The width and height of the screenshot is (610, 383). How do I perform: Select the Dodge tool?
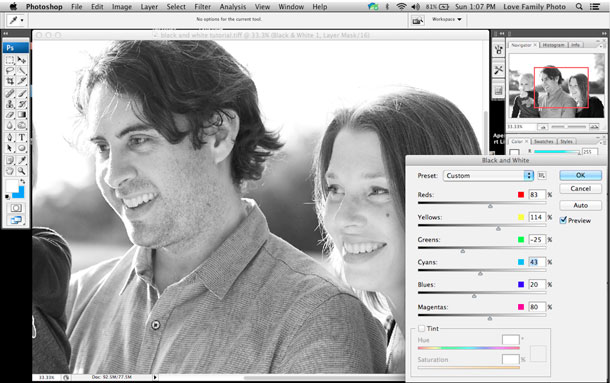tap(22, 125)
